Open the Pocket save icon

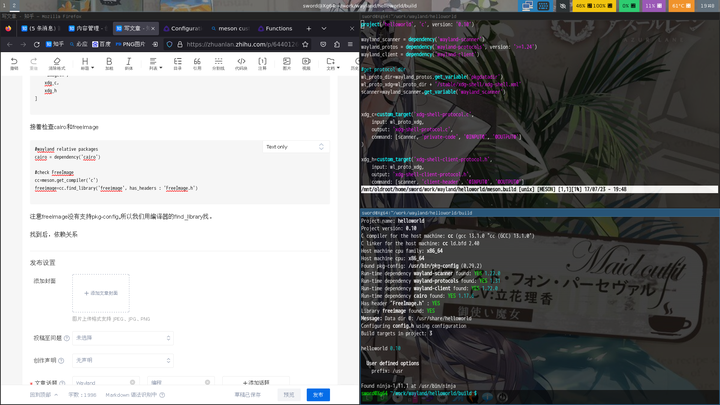pos(323,44)
